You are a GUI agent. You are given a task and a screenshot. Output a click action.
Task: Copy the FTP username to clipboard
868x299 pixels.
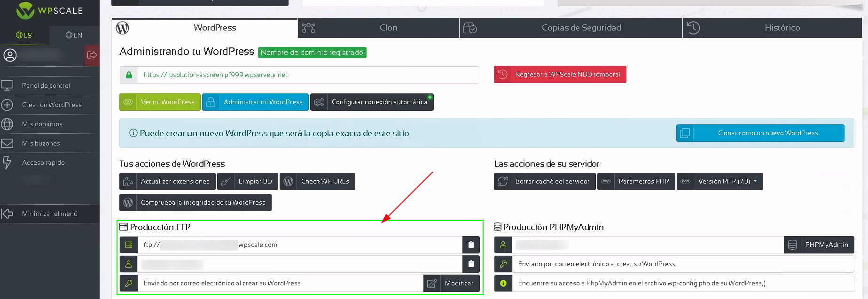(x=471, y=264)
